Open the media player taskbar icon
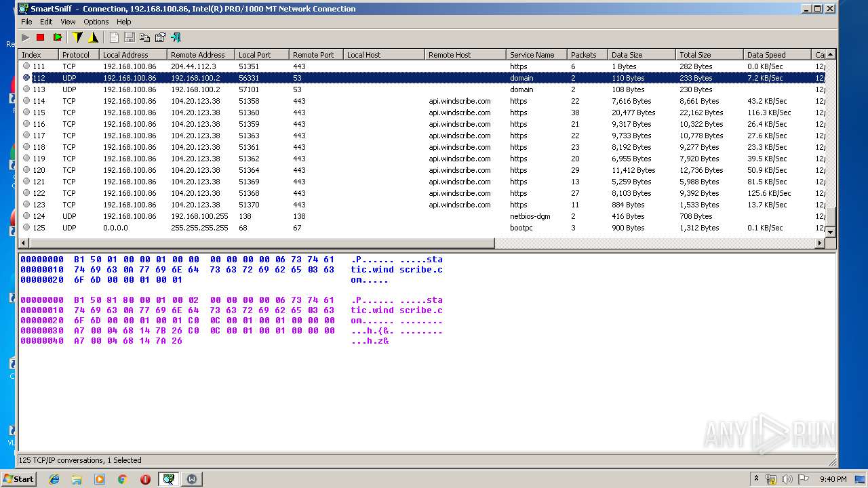Image resolution: width=868 pixels, height=488 pixels. pyautogui.click(x=100, y=479)
